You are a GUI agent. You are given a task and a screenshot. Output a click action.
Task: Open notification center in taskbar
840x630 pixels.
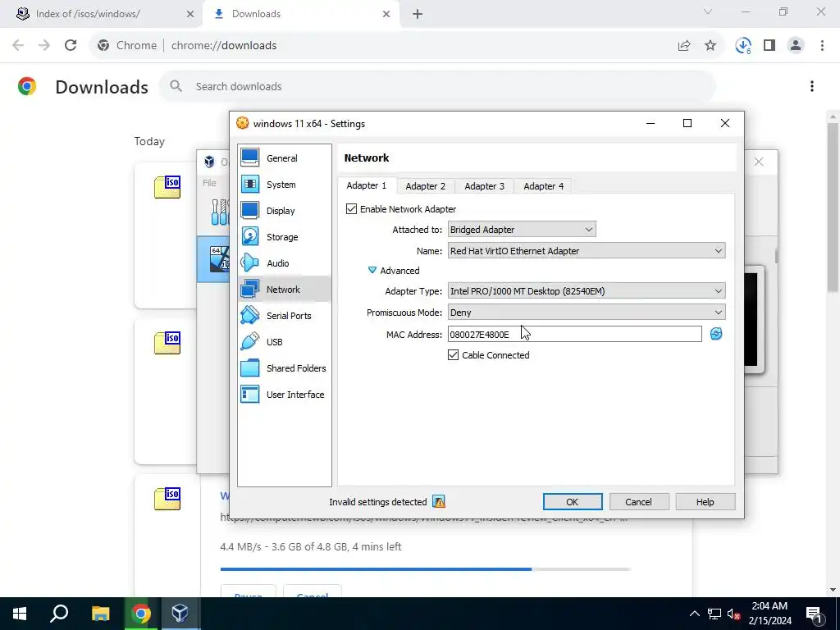[x=814, y=614]
